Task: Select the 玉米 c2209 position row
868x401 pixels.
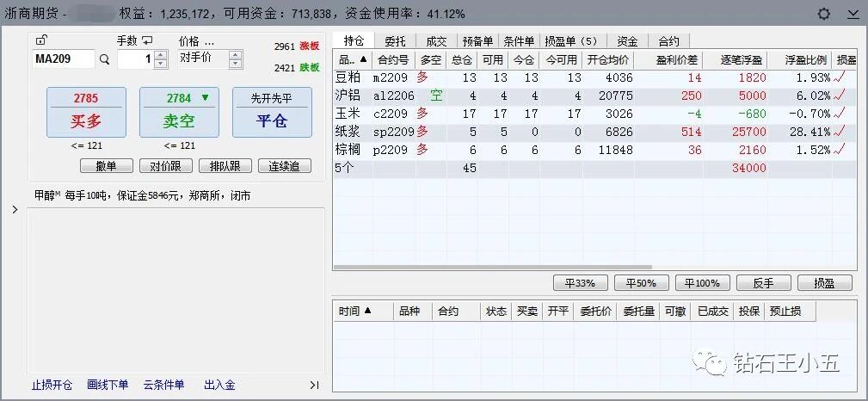Action: tap(594, 114)
